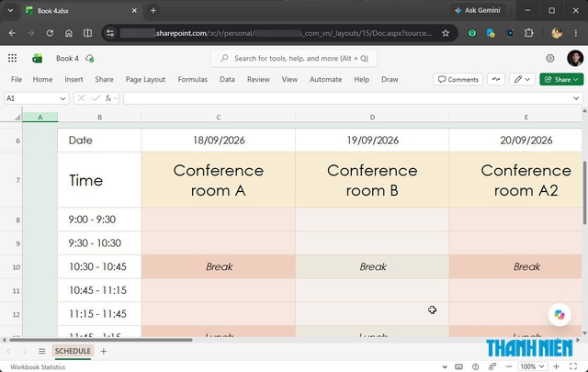Viewport: 588px width, 372px height.
Task: Open the user account profile picture
Action: pos(575,58)
